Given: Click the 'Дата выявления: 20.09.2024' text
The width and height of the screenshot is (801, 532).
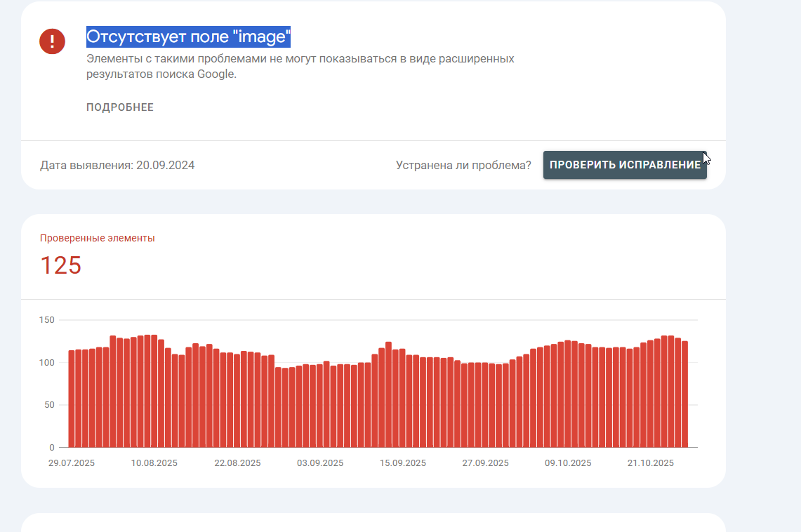Looking at the screenshot, I should (117, 166).
